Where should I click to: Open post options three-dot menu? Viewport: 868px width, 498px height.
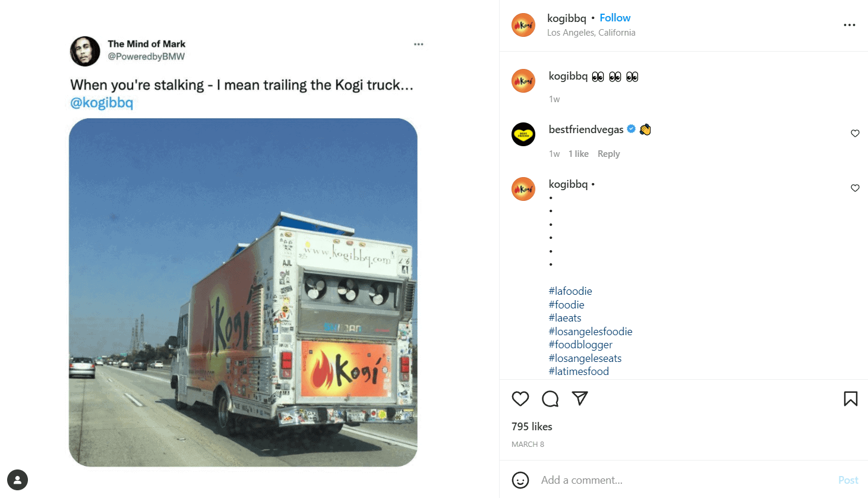coord(850,25)
